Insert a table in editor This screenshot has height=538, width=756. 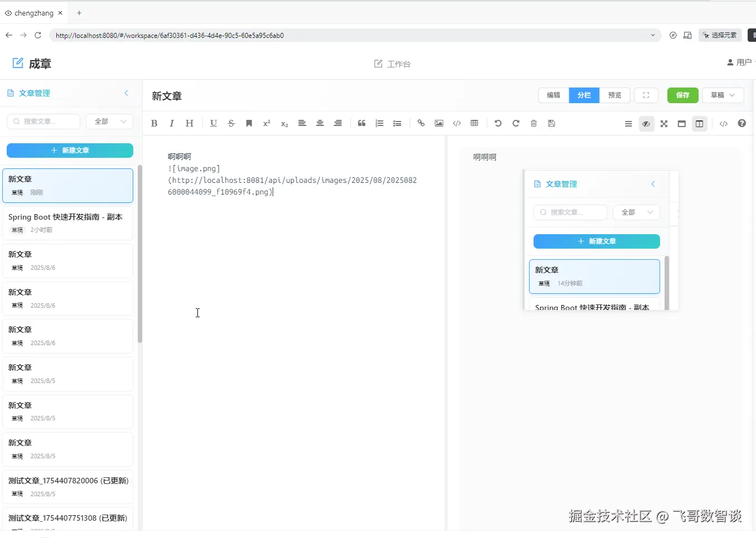coord(474,123)
